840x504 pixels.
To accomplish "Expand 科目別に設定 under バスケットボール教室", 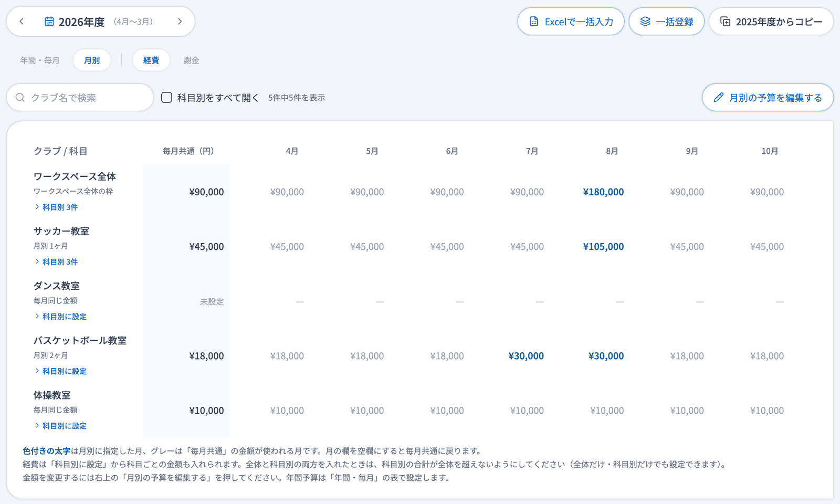I will pyautogui.click(x=60, y=371).
